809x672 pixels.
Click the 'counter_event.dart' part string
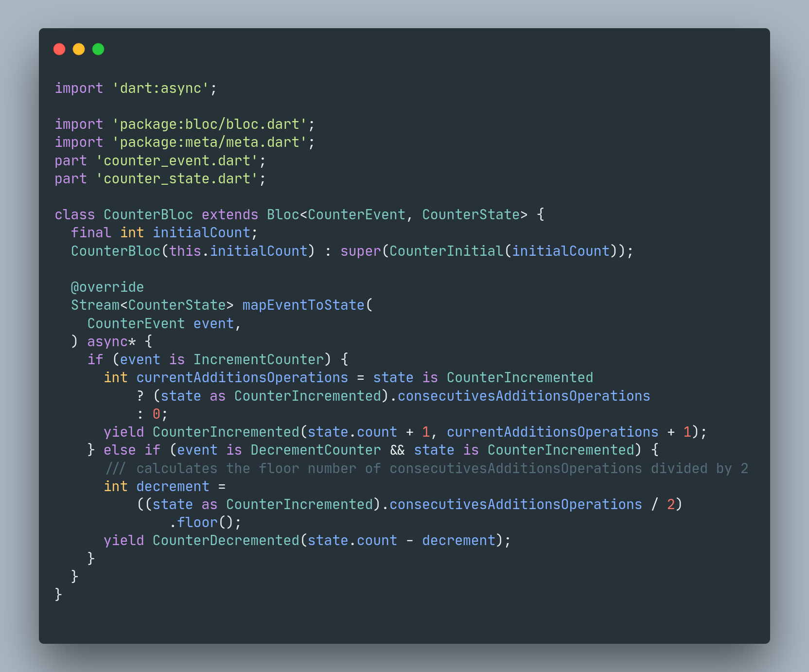[177, 160]
